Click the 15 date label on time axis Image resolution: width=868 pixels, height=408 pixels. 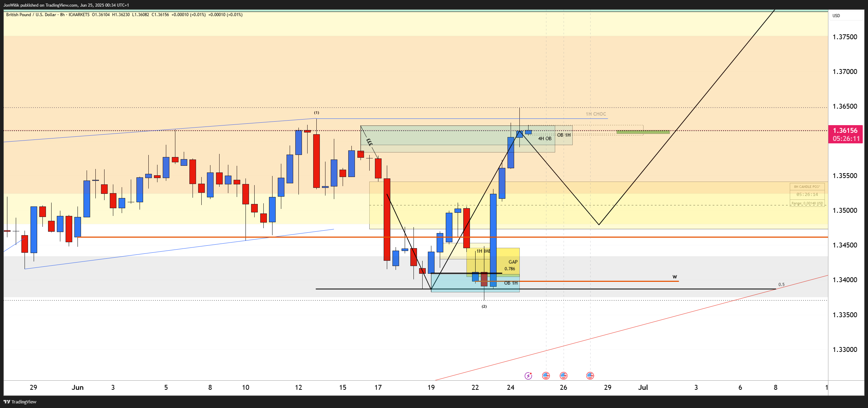pos(343,387)
